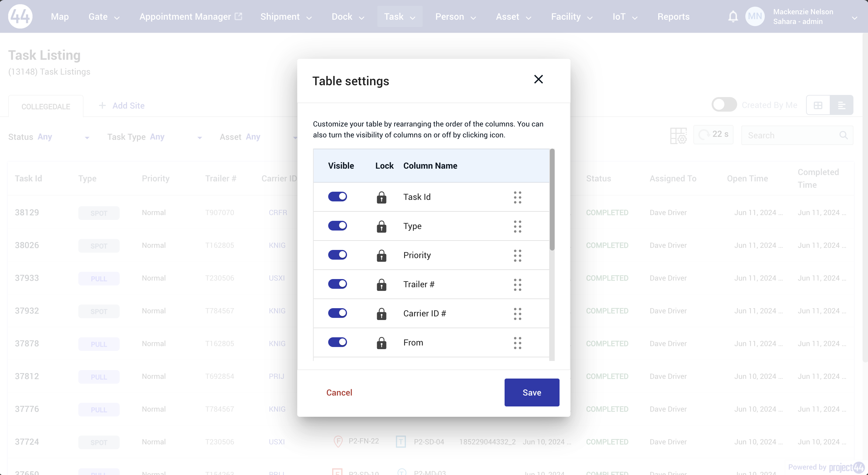Open the Map page
868x475 pixels.
click(60, 16)
